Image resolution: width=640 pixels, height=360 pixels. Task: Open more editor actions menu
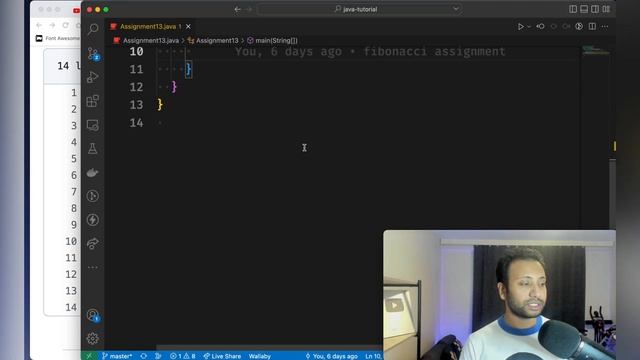click(x=605, y=27)
